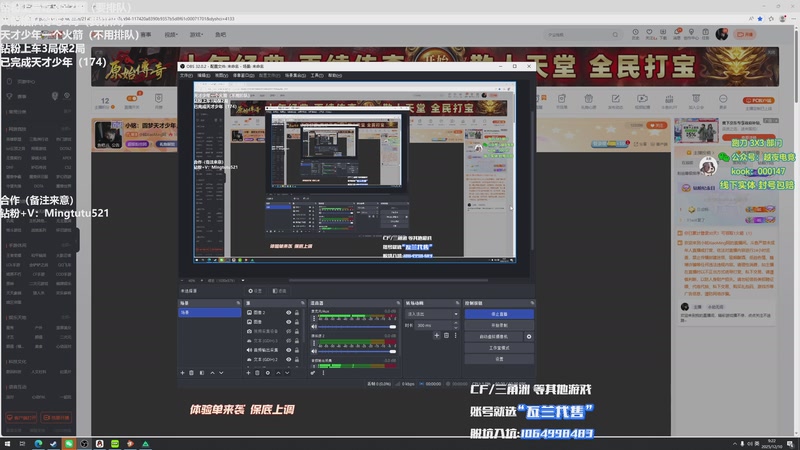
Task: Adjust 麦克风/Aux volume slider
Action: [x=357, y=327]
